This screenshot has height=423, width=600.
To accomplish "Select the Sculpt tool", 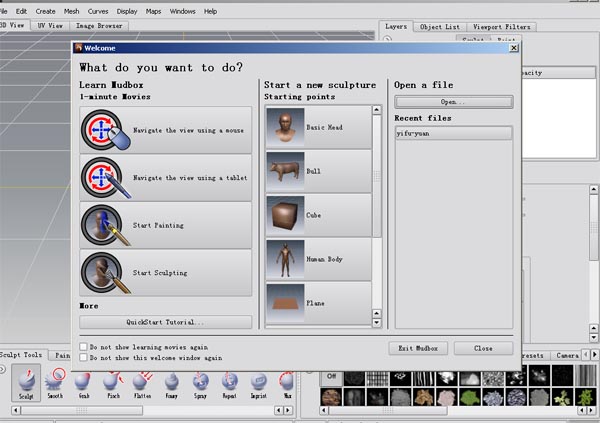I will [26, 383].
